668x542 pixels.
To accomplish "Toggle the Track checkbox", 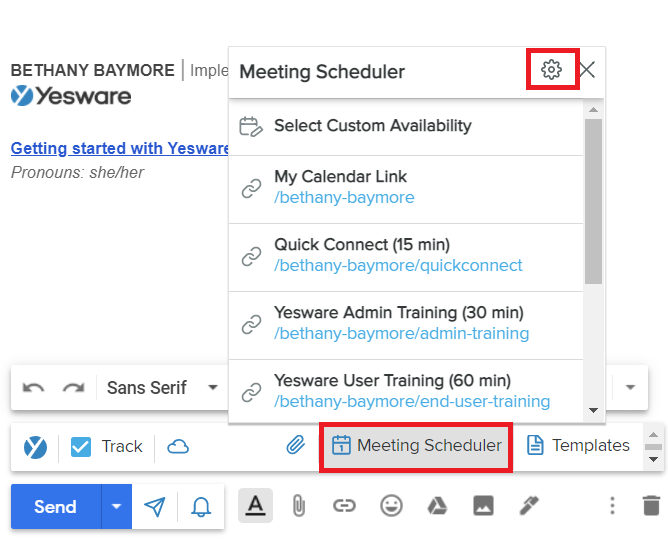I will [x=81, y=447].
